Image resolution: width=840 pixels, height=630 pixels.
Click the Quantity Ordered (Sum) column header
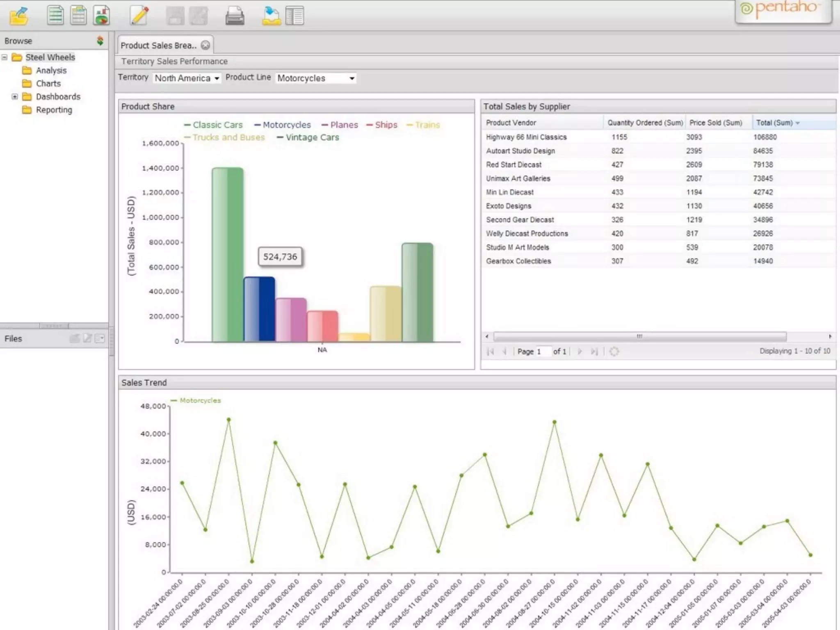tap(645, 123)
